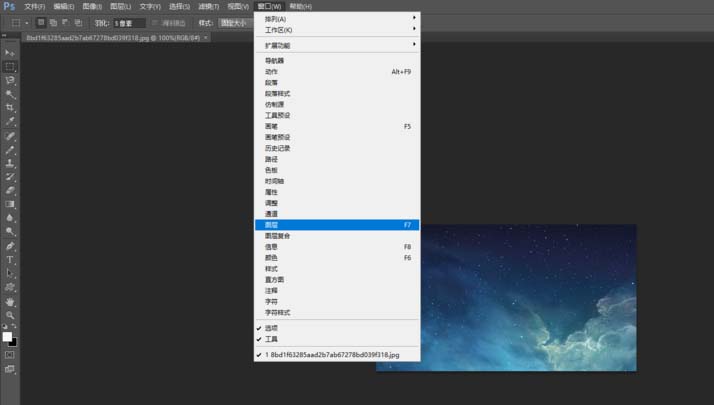Choose 导航器 from the window menu
714x405 pixels.
click(x=337, y=61)
